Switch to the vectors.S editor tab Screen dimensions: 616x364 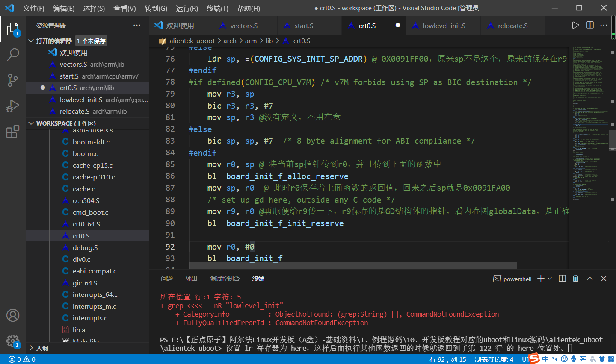point(245,26)
